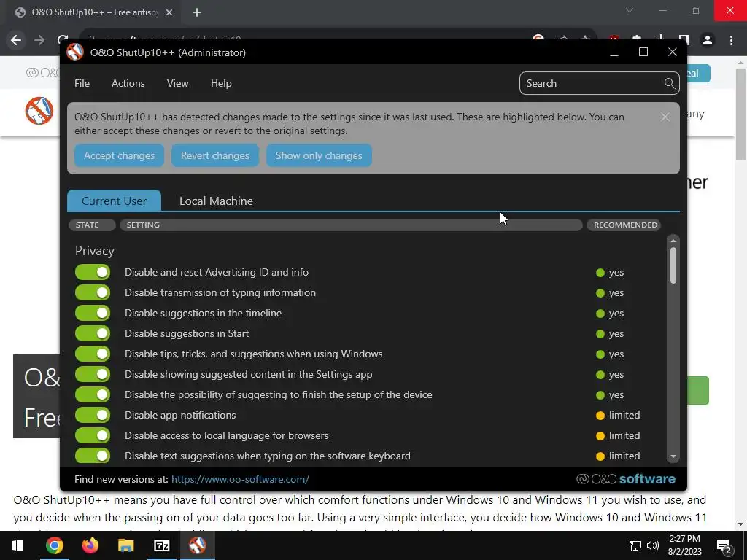Viewport: 747px width, 560px height.
Task: Click the STATE column header
Action: click(x=92, y=225)
